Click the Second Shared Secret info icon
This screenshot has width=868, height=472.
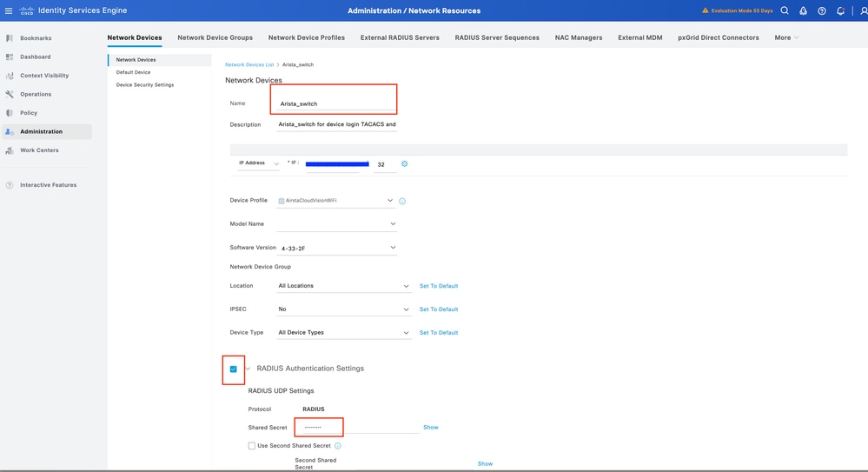pos(338,446)
